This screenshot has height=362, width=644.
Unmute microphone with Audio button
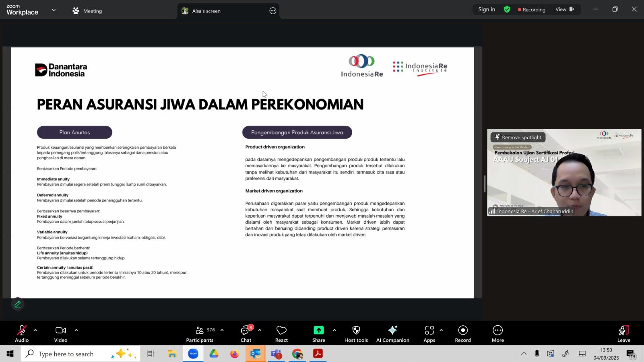(x=22, y=333)
